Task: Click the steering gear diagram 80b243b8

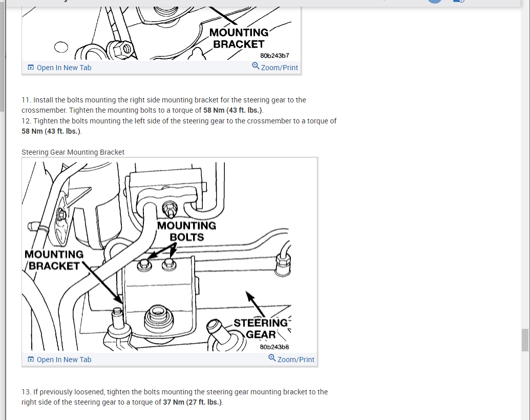Action: coord(169,255)
